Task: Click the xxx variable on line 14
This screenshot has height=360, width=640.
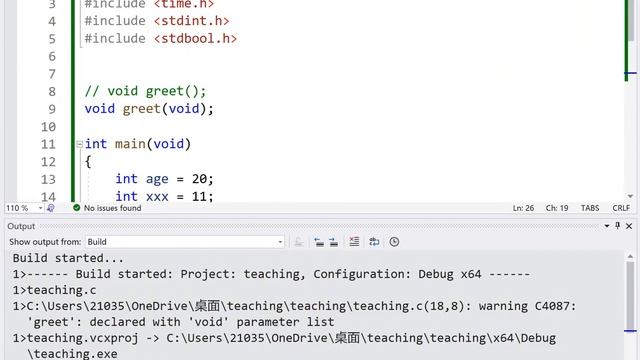Action: point(157,197)
